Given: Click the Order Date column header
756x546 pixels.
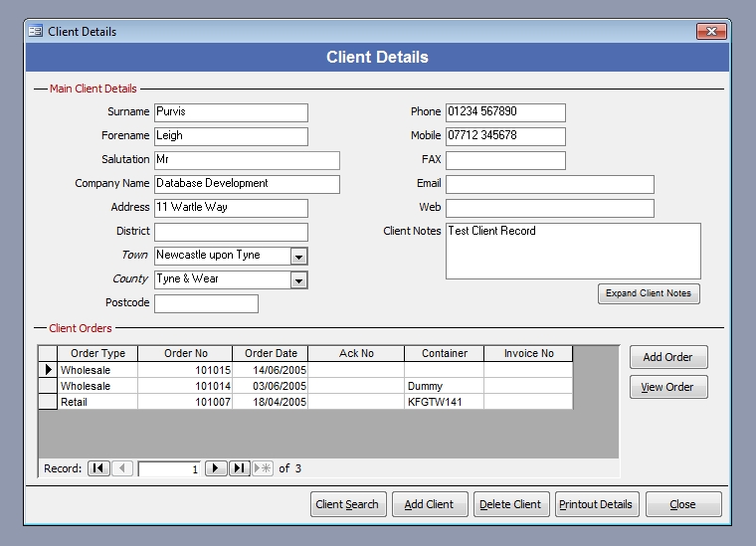Looking at the screenshot, I should coord(271,353).
